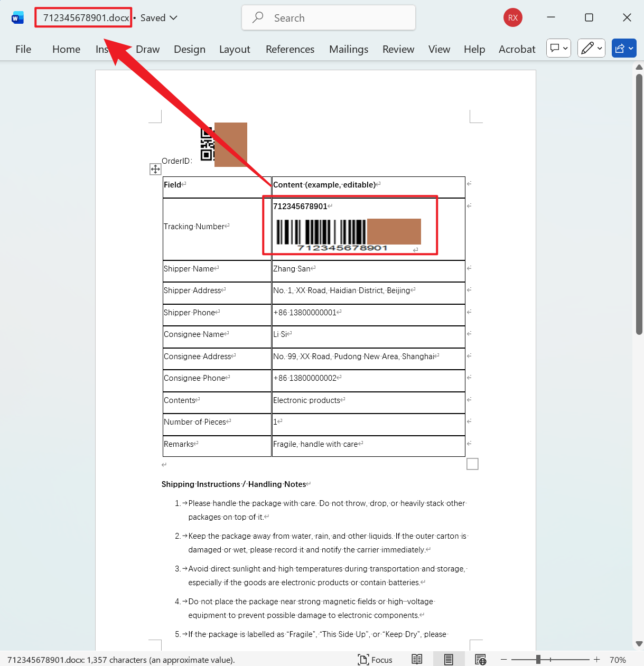644x666 pixels.
Task: Open the Mailings tab
Action: tap(349, 49)
